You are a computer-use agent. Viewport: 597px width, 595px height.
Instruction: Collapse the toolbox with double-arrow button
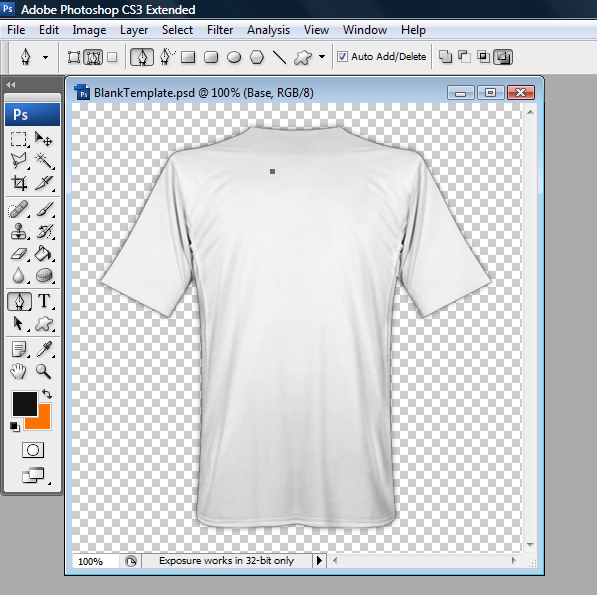pyautogui.click(x=11, y=85)
